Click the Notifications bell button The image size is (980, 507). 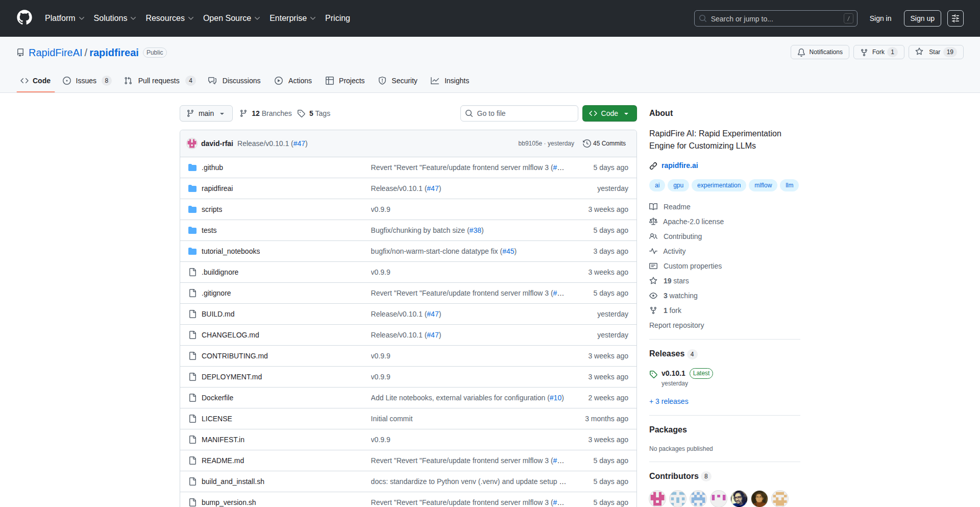(820, 52)
